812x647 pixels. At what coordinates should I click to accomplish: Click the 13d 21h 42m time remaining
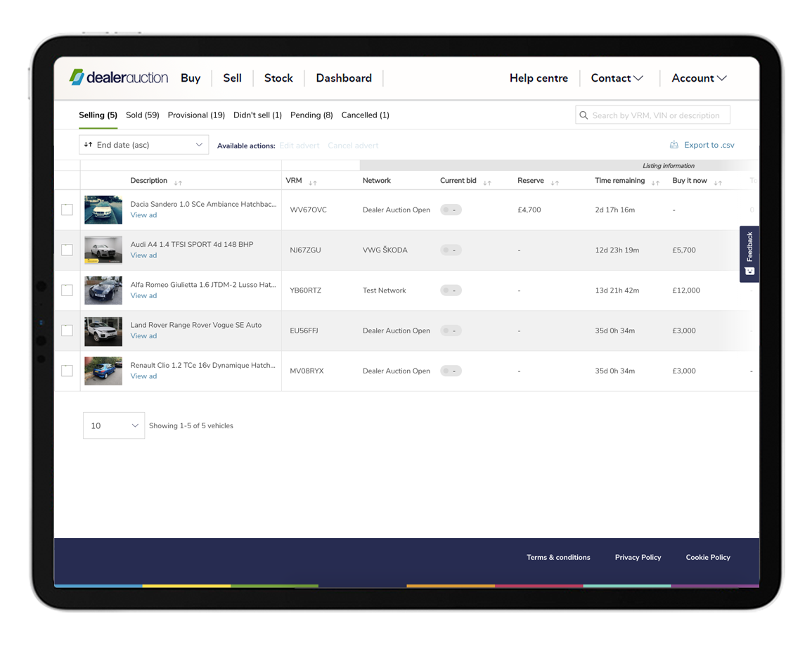(x=617, y=290)
